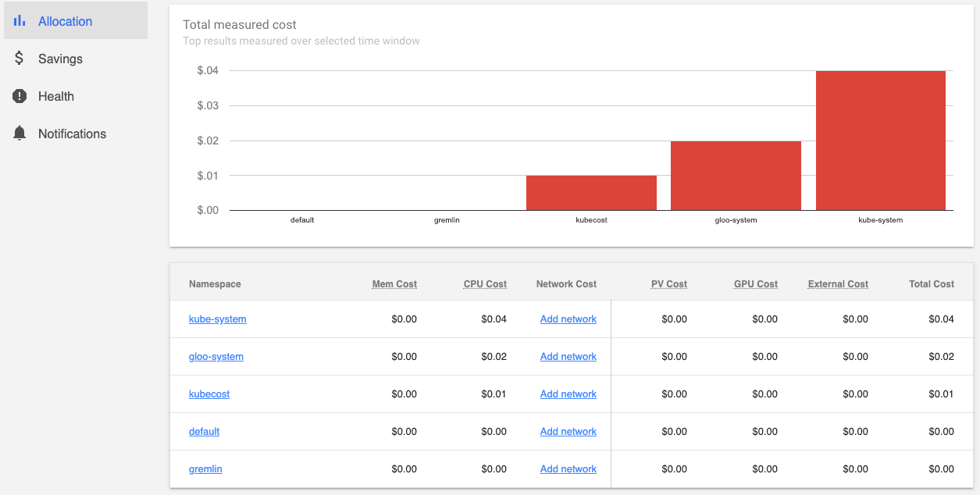Sort the table by PV Cost

[x=669, y=283]
